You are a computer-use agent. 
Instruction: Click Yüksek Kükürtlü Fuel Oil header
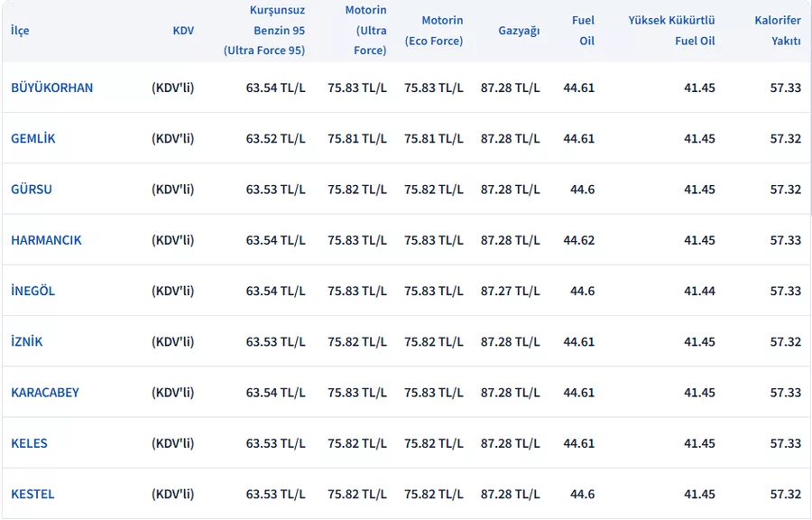[671, 31]
